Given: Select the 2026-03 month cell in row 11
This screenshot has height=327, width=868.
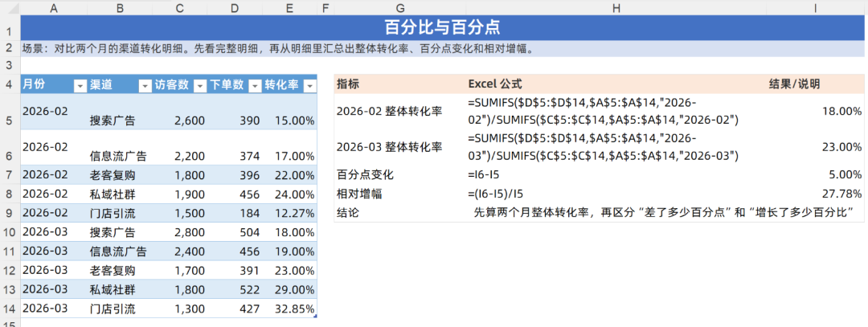Looking at the screenshot, I should 54,251.
